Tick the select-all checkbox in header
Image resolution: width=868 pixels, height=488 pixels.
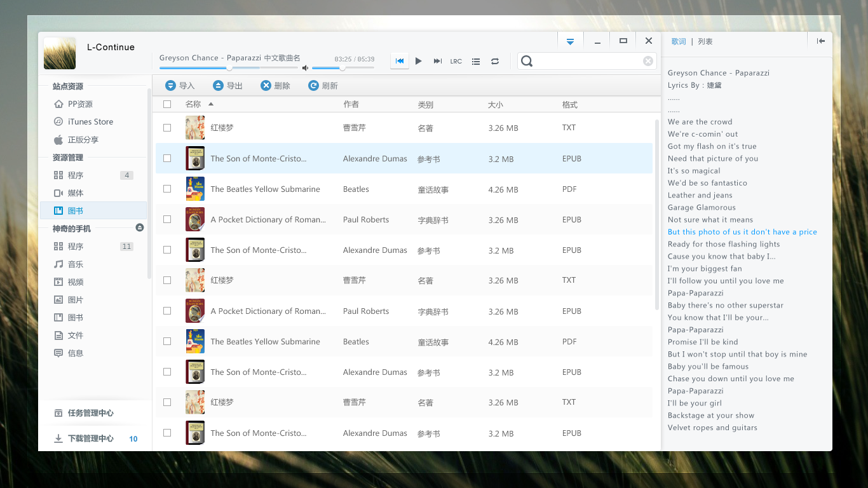[167, 104]
